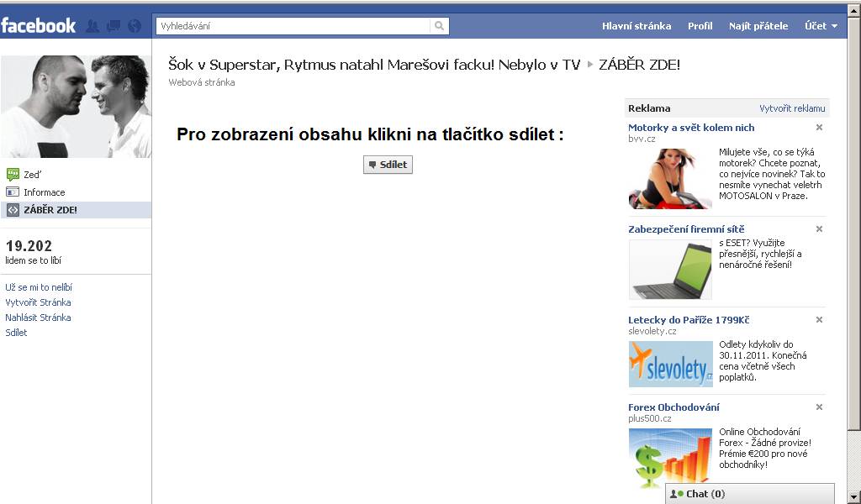
Task: Click the slevolety ad logo image
Action: (x=670, y=365)
